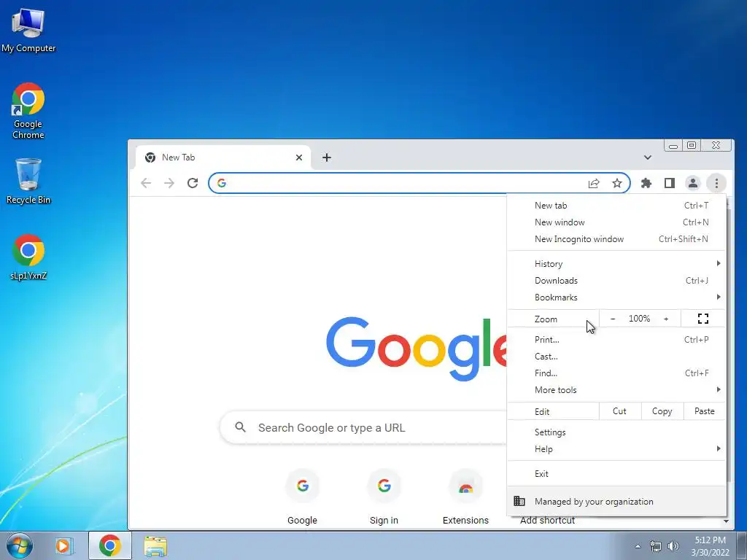Screen dimensions: 747x560
Task: Open the tab search dropdown chevron
Action: point(648,157)
